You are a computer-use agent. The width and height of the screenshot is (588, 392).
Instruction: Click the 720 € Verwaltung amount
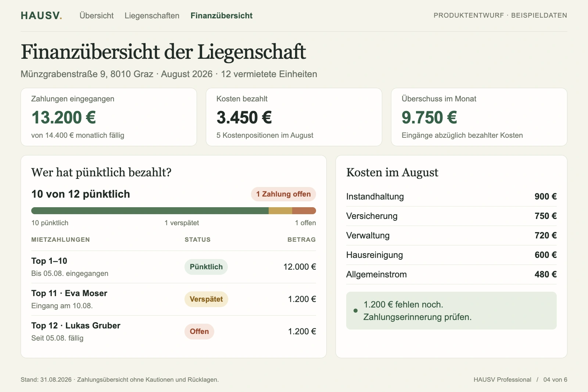(546, 235)
